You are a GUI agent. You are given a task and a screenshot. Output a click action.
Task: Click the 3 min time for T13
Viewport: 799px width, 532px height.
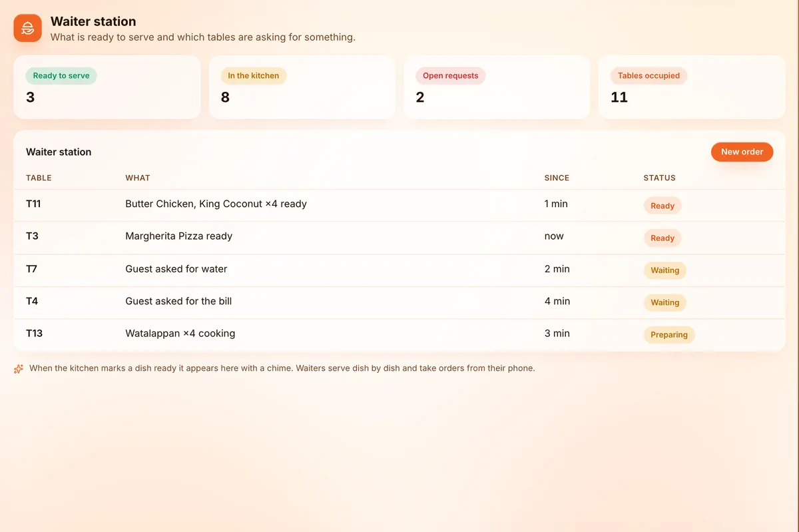(557, 333)
